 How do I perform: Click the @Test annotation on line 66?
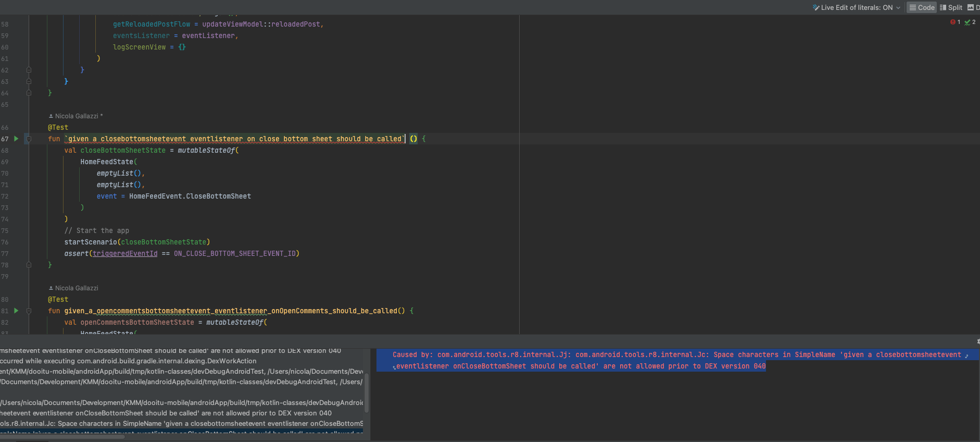click(58, 127)
